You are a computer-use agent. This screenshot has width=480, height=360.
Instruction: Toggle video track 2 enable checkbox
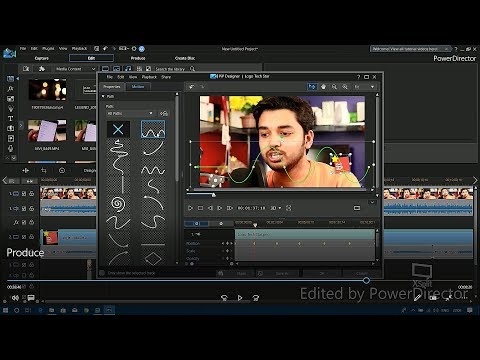point(24,237)
